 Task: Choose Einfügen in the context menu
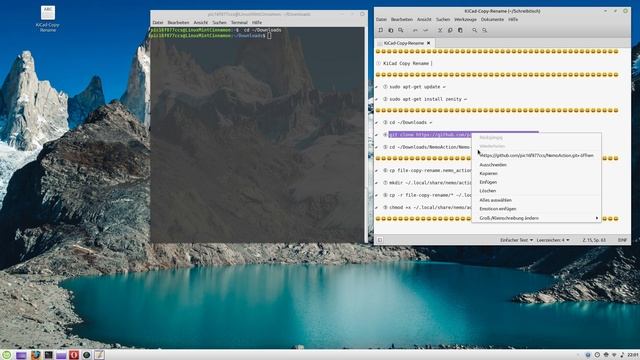click(x=536, y=182)
